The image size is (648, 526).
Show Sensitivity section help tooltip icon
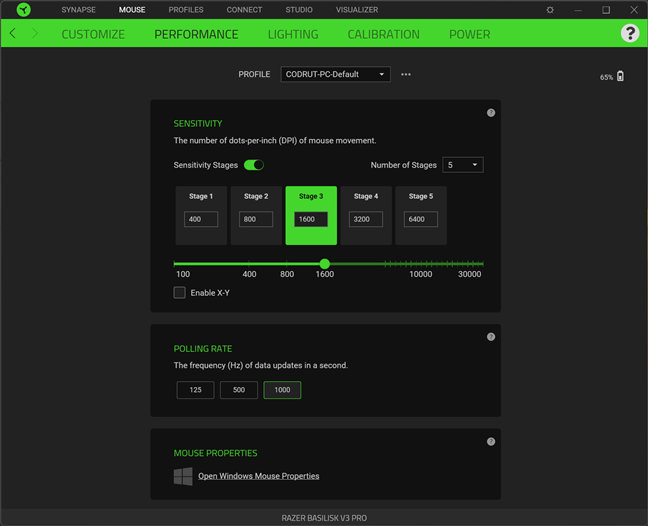[x=491, y=113]
